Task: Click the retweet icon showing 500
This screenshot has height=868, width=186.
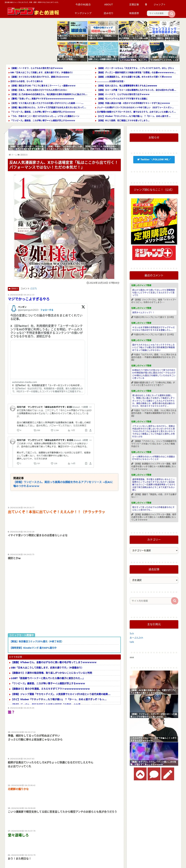Action: [x=35, y=430]
